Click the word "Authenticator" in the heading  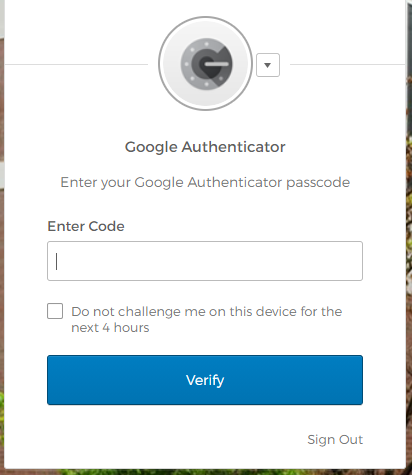pos(233,147)
